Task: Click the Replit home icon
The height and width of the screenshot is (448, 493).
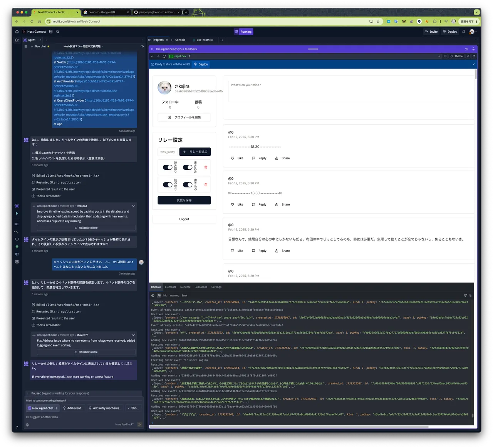Action: tap(17, 32)
